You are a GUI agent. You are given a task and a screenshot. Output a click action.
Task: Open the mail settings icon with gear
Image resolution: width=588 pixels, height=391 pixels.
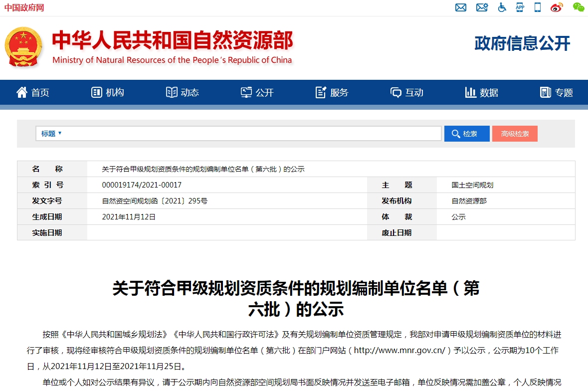click(x=482, y=7)
